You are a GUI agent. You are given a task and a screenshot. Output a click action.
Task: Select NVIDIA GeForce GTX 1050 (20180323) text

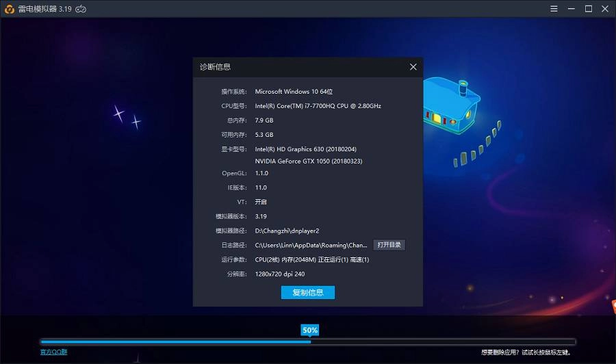pos(309,161)
